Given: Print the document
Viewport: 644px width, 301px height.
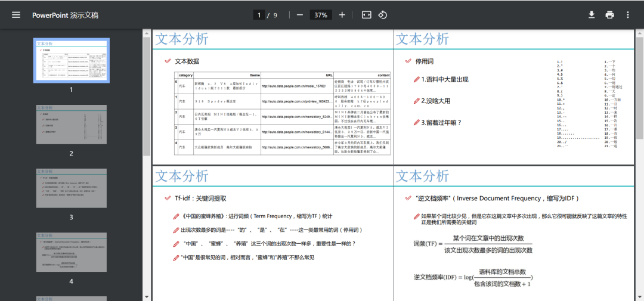Looking at the screenshot, I should tap(609, 15).
